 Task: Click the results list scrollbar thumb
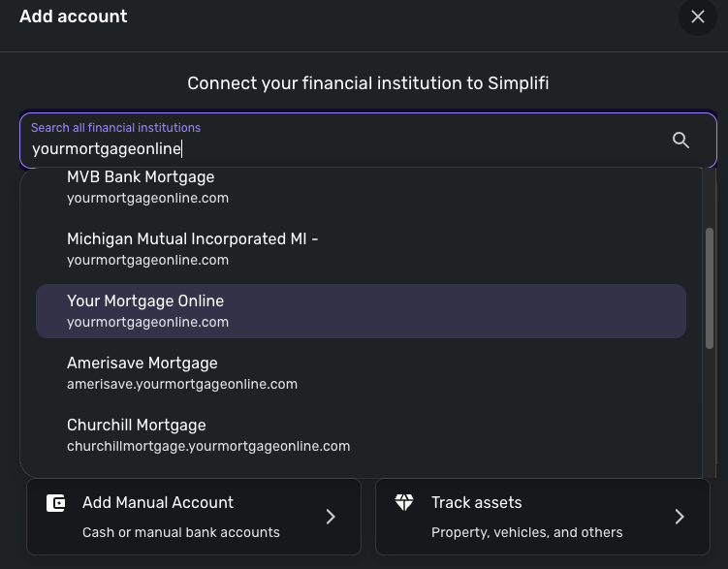click(710, 288)
